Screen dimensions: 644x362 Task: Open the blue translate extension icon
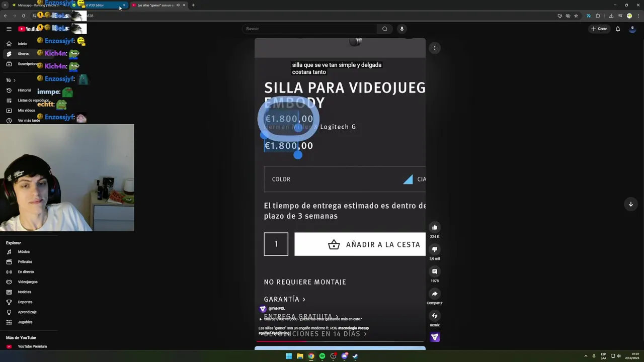[588, 16]
